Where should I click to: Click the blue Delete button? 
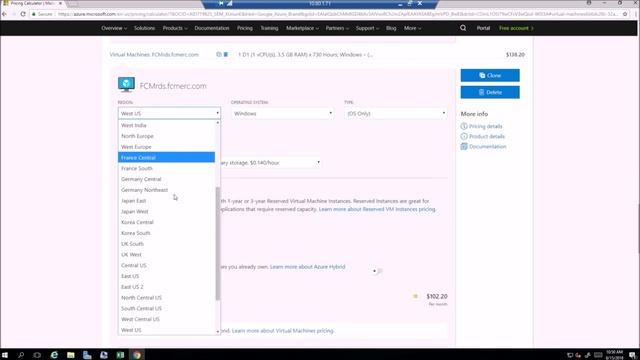pos(490,92)
